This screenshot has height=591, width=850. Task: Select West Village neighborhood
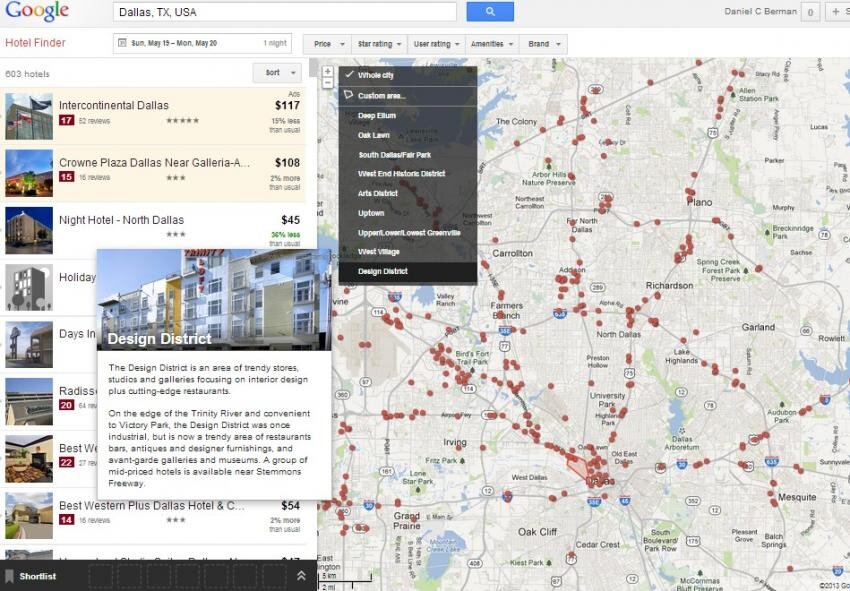[408, 252]
